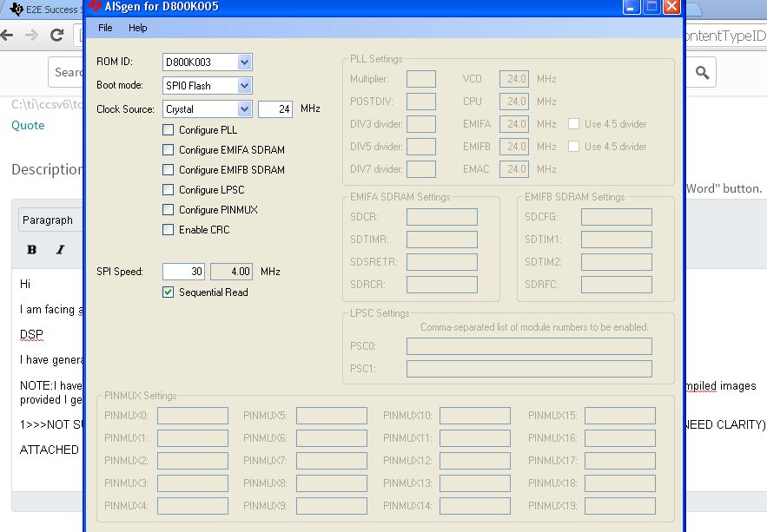Viewport: 767px width, 532px height.
Task: Open the Help menu
Action: click(138, 28)
